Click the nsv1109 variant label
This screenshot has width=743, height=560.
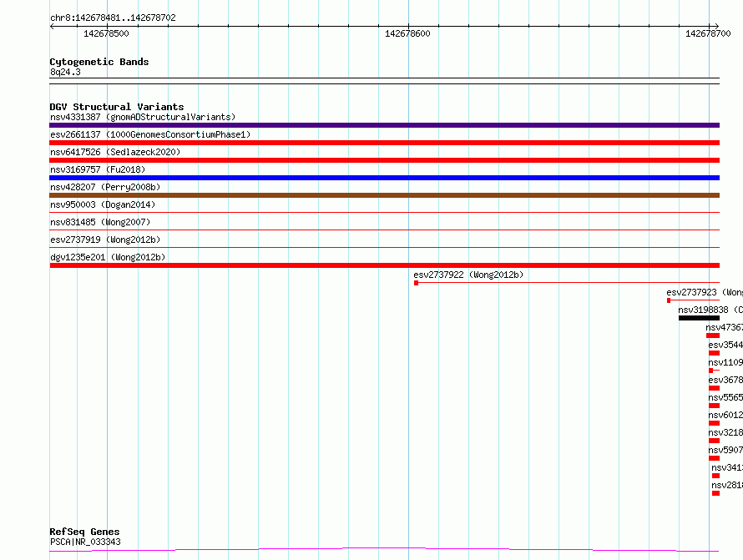[725, 362]
